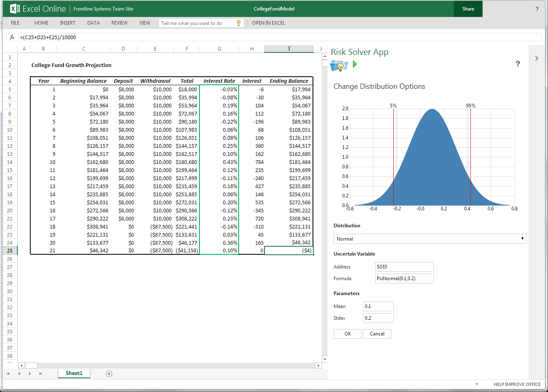Screen dimensions: 548x392
Task: Click the Risk Solver lightbulb model icon
Action: click(x=339, y=65)
